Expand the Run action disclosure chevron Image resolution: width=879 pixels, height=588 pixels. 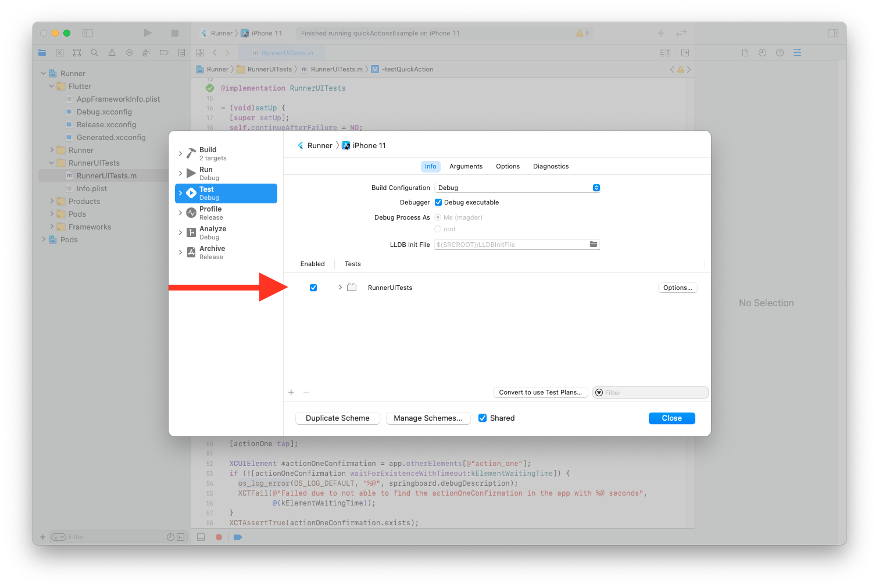180,174
